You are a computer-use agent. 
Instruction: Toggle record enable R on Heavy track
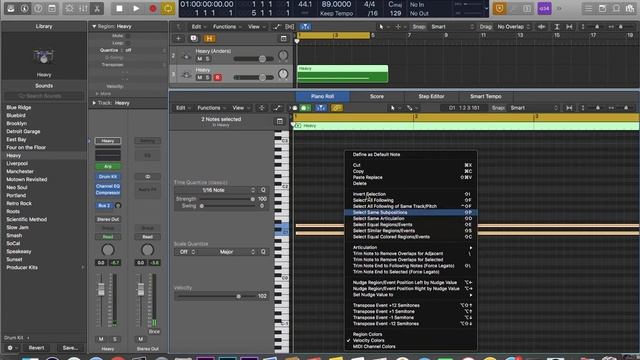click(x=217, y=77)
